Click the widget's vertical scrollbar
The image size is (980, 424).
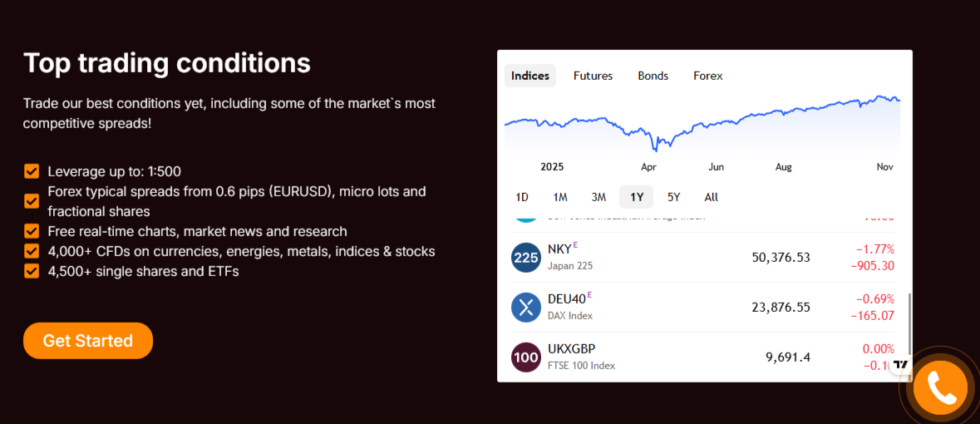[910, 323]
